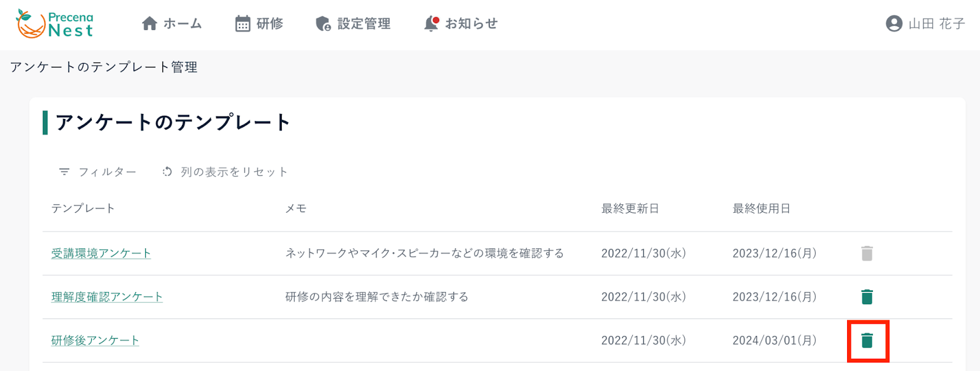The image size is (980, 371).
Task: Open the 理解度確認アンケート template link
Action: (x=107, y=297)
